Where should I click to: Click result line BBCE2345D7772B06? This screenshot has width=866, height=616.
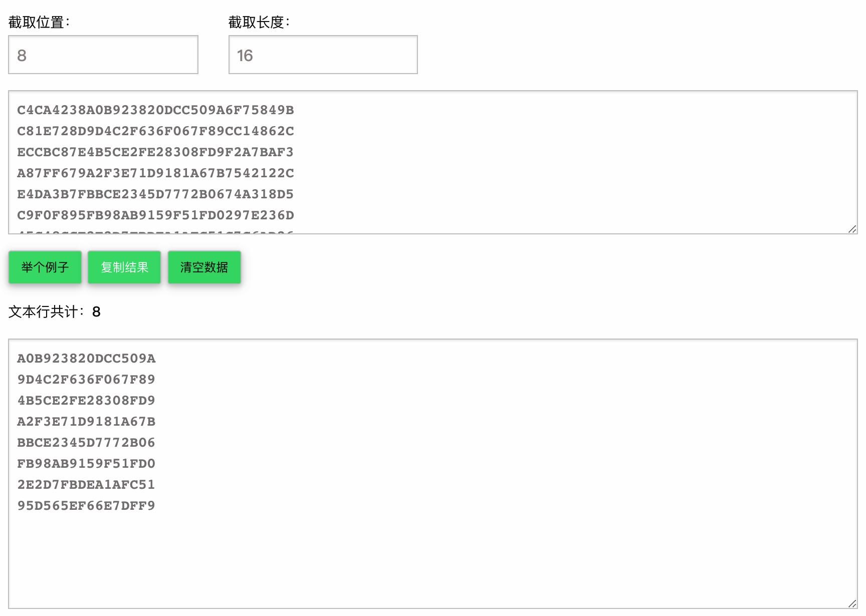click(x=86, y=443)
